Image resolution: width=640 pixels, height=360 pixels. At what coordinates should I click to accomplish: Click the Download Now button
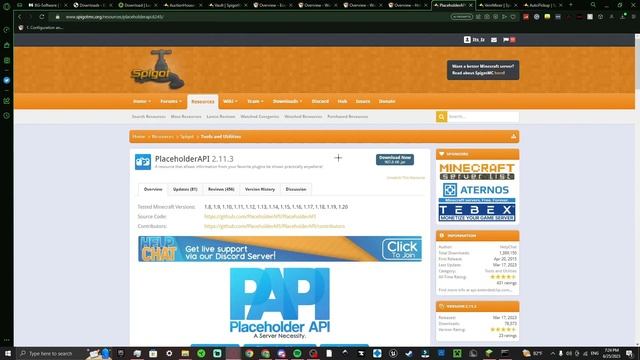(395, 160)
